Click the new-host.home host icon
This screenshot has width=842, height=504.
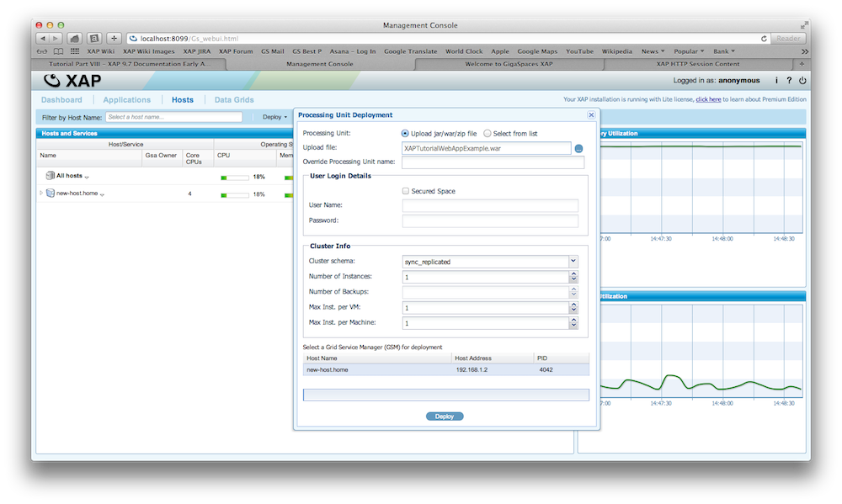(50, 194)
